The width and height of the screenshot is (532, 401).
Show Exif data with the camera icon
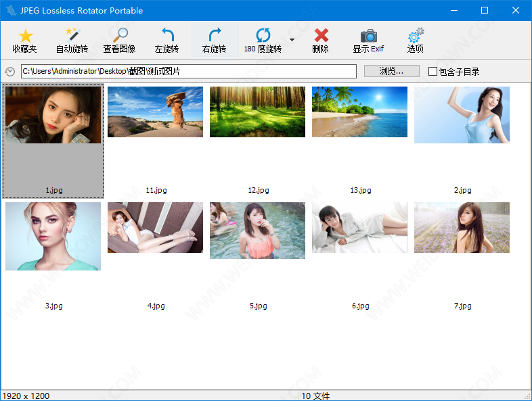(x=368, y=36)
